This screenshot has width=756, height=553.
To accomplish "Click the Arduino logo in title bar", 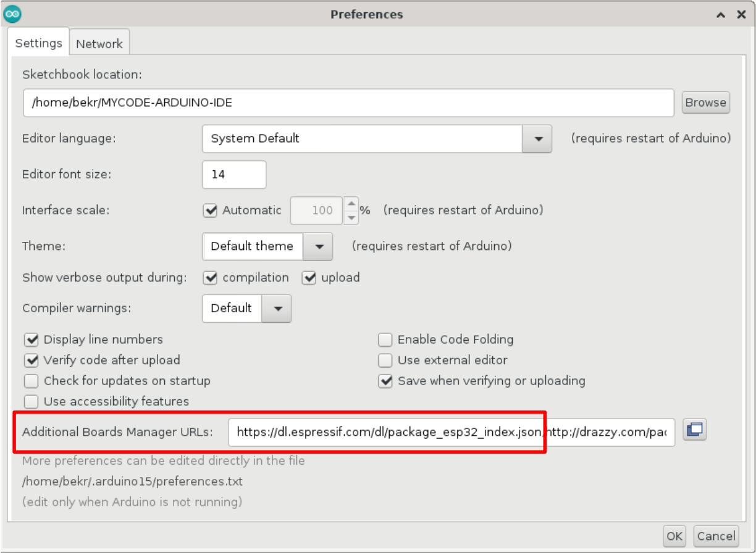I will (12, 14).
